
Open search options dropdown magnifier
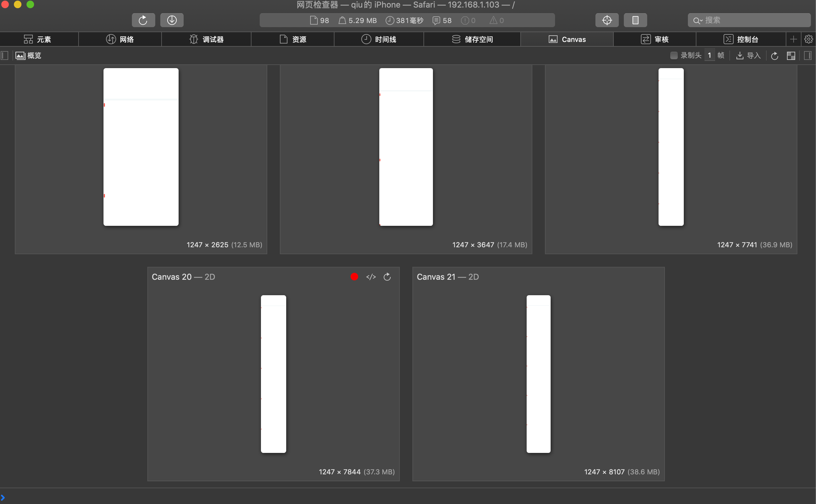coord(697,21)
